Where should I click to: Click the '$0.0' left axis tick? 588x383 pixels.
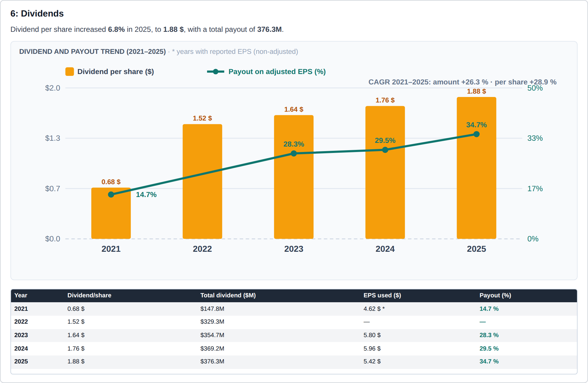click(x=53, y=239)
